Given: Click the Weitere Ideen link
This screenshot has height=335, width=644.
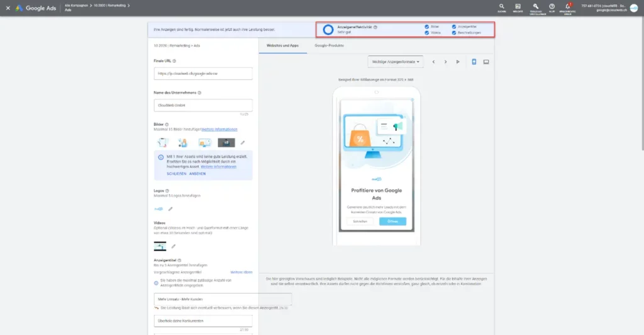Looking at the screenshot, I should pyautogui.click(x=241, y=271).
